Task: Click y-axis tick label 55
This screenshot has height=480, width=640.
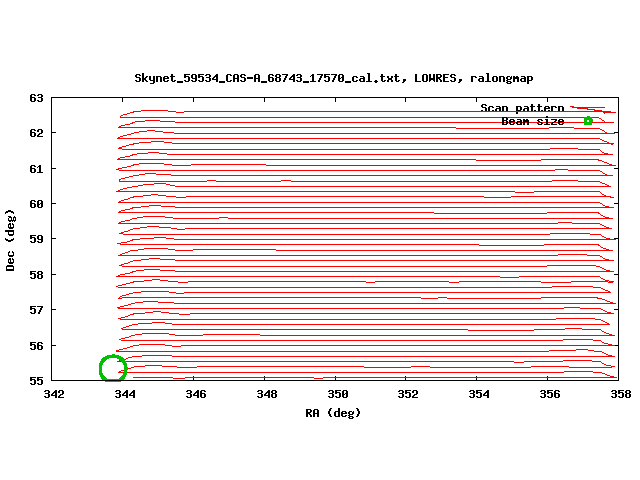Action: [x=36, y=381]
